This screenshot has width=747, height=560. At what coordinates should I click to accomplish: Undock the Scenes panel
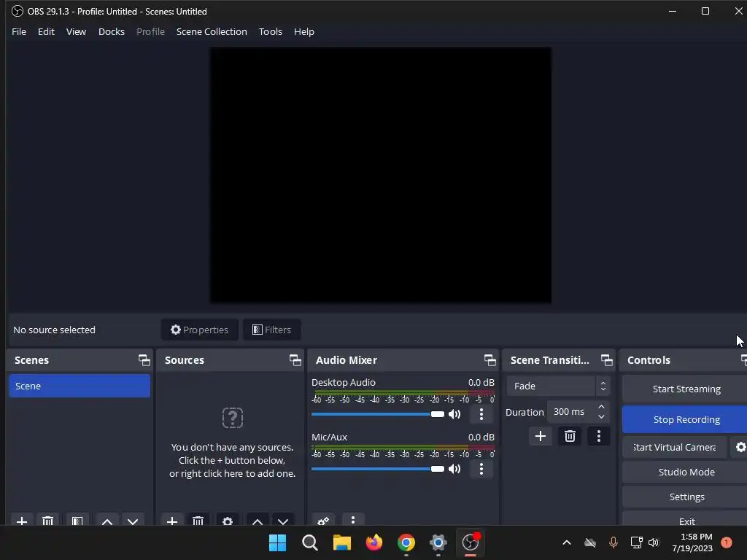[144, 360]
